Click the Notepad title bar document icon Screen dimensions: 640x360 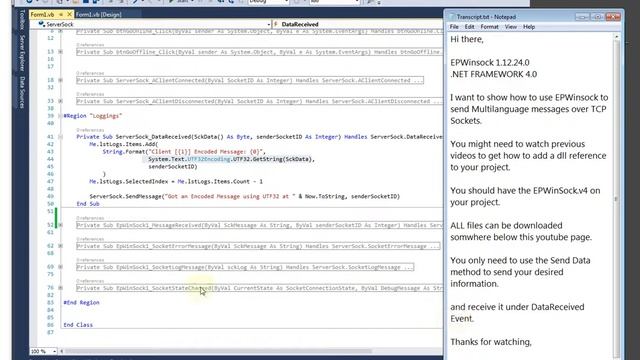click(x=452, y=17)
